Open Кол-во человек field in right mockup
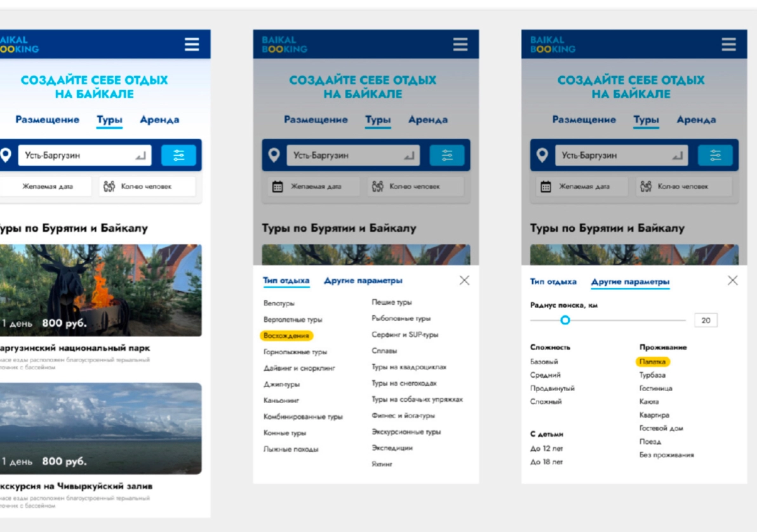 click(684, 187)
